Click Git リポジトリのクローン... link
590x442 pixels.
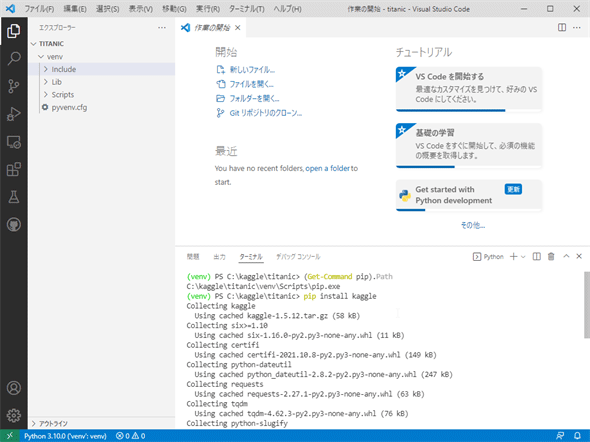(x=266, y=113)
